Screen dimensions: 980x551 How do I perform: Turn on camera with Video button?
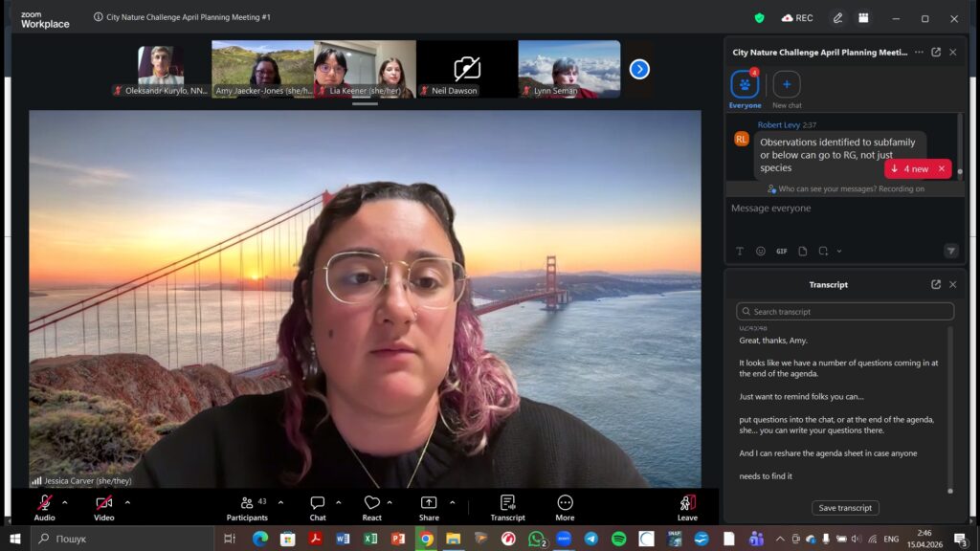(103, 503)
